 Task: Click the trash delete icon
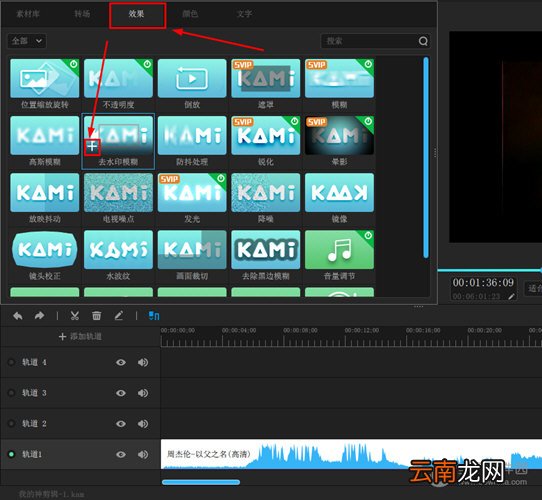pyautogui.click(x=96, y=315)
